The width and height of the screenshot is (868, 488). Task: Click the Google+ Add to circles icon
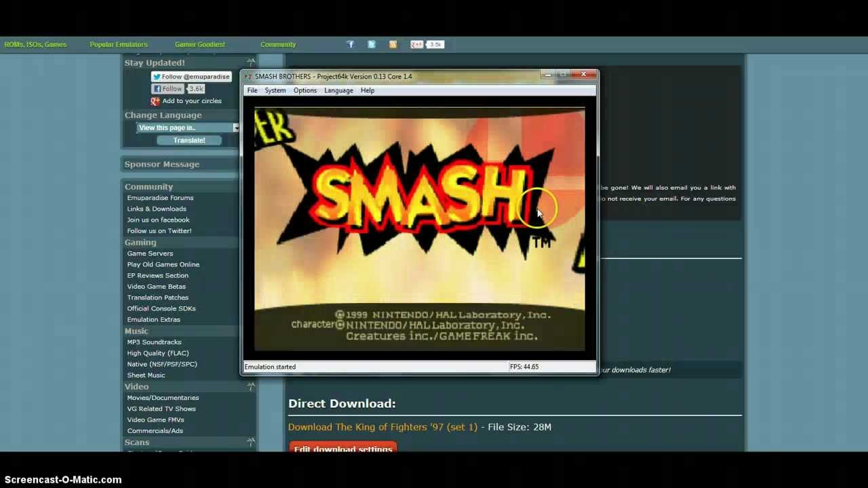pyautogui.click(x=155, y=101)
